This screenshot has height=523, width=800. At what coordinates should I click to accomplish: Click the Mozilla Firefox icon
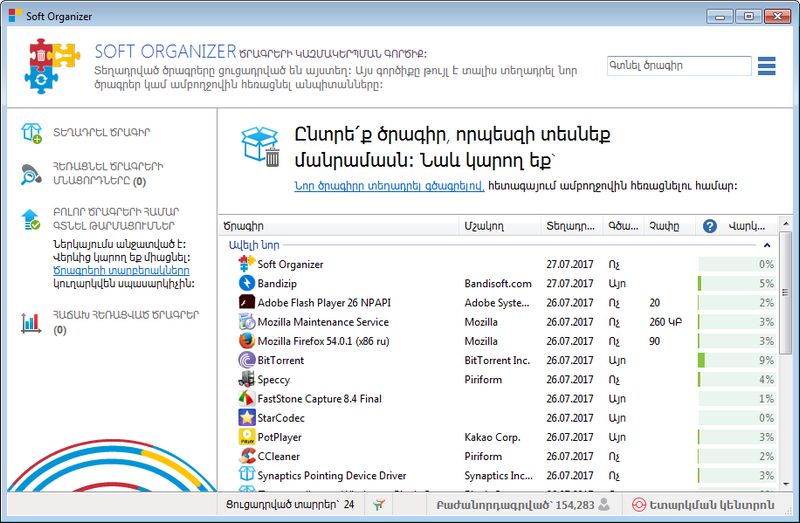point(247,341)
